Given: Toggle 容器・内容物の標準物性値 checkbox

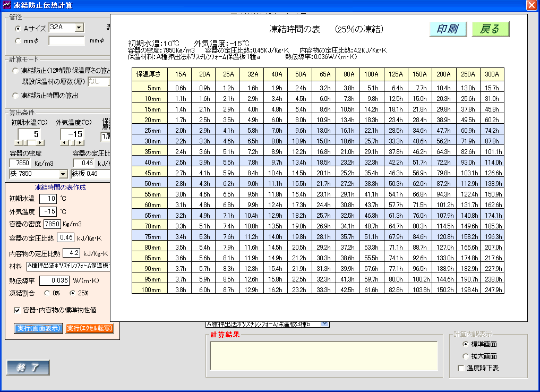Looking at the screenshot, I should 16,310.
